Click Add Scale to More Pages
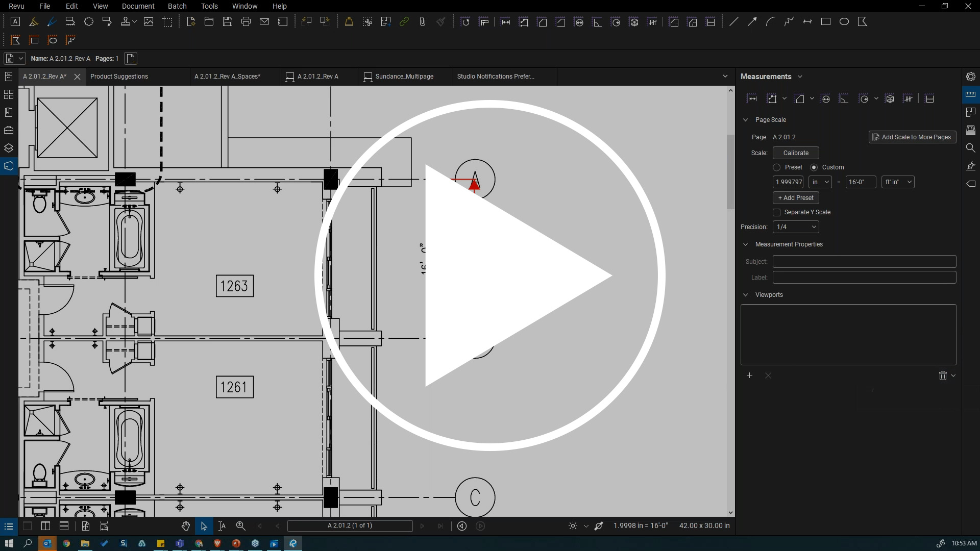The image size is (980, 551). pyautogui.click(x=912, y=137)
